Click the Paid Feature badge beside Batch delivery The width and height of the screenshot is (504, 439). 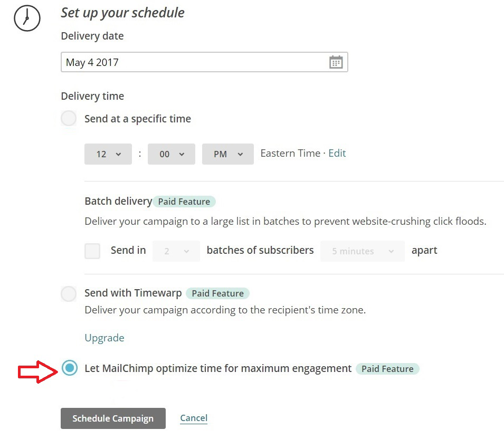pyautogui.click(x=184, y=201)
